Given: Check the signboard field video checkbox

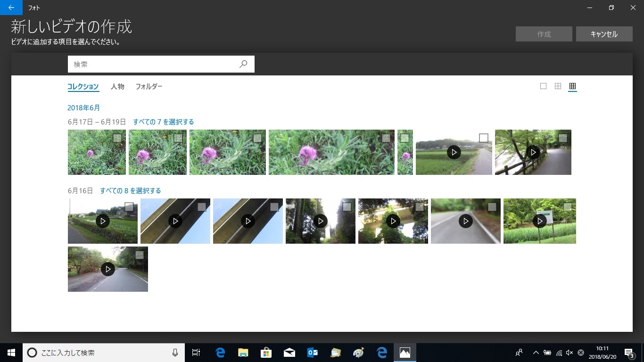Looking at the screenshot, I should point(567,207).
